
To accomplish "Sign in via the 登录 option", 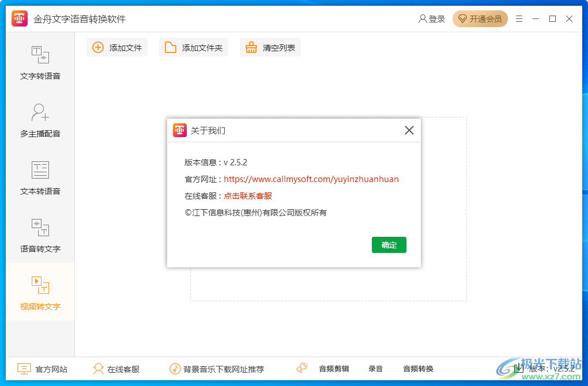I will pos(432,18).
